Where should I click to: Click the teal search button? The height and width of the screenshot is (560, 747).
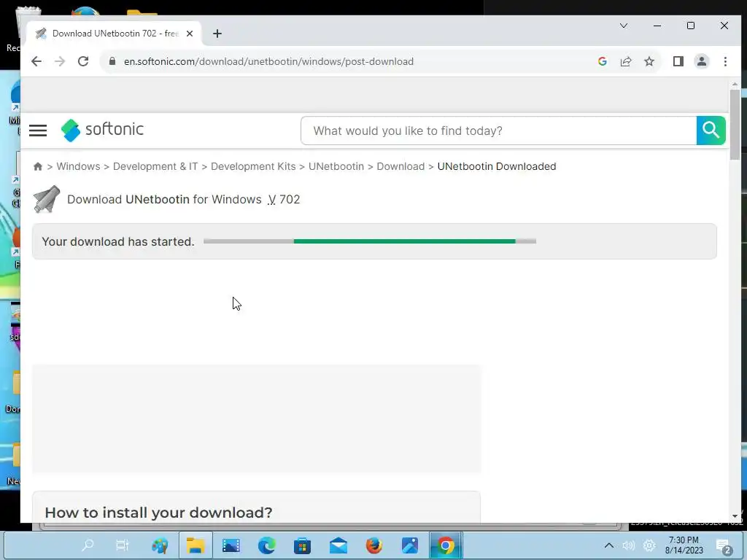coord(711,131)
